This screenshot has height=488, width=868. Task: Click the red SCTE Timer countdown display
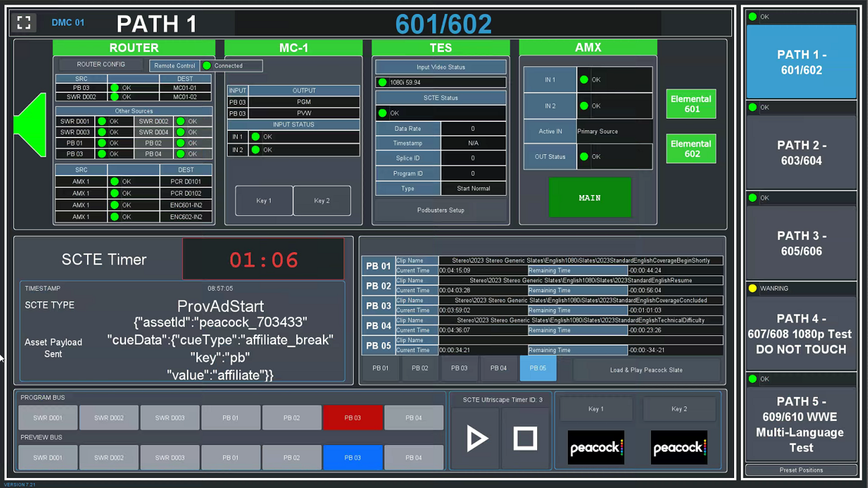click(263, 259)
